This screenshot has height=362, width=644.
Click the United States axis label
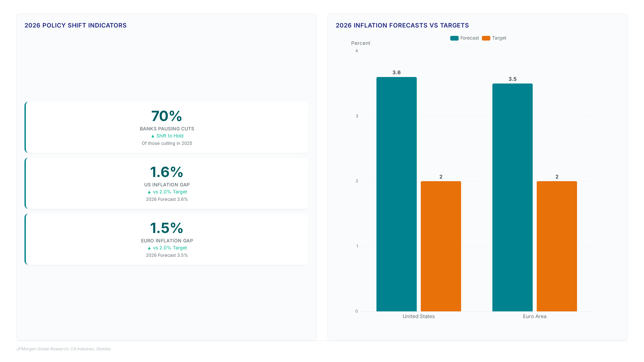tap(418, 316)
